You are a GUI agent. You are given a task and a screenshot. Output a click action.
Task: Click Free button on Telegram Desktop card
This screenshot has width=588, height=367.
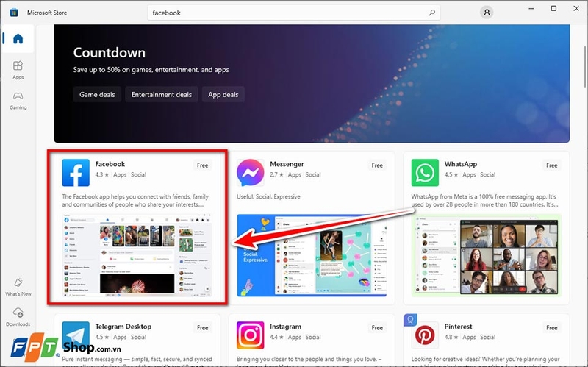coord(203,327)
